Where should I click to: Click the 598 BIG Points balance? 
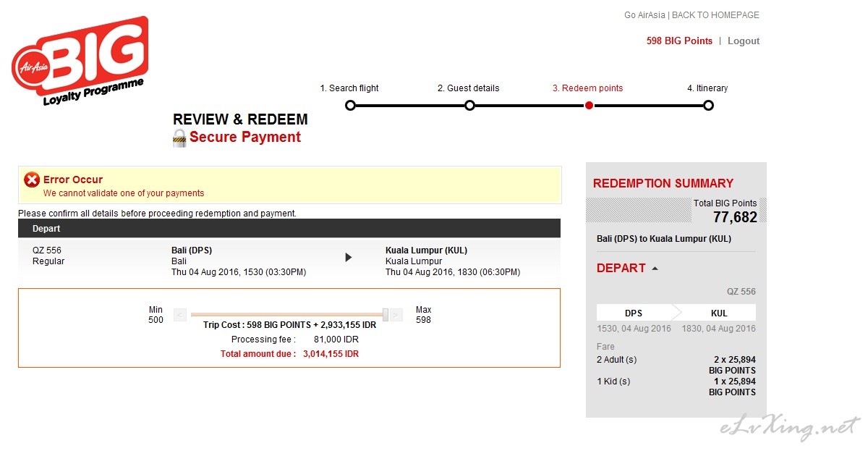tap(679, 41)
